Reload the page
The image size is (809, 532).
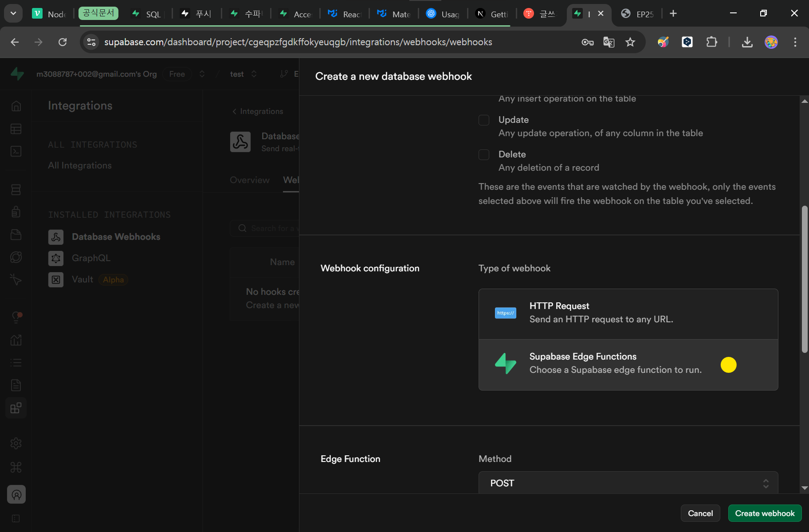[63, 42]
